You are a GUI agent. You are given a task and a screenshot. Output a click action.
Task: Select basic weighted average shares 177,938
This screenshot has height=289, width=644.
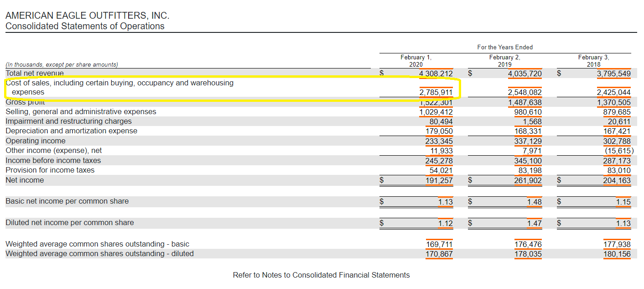point(617,244)
